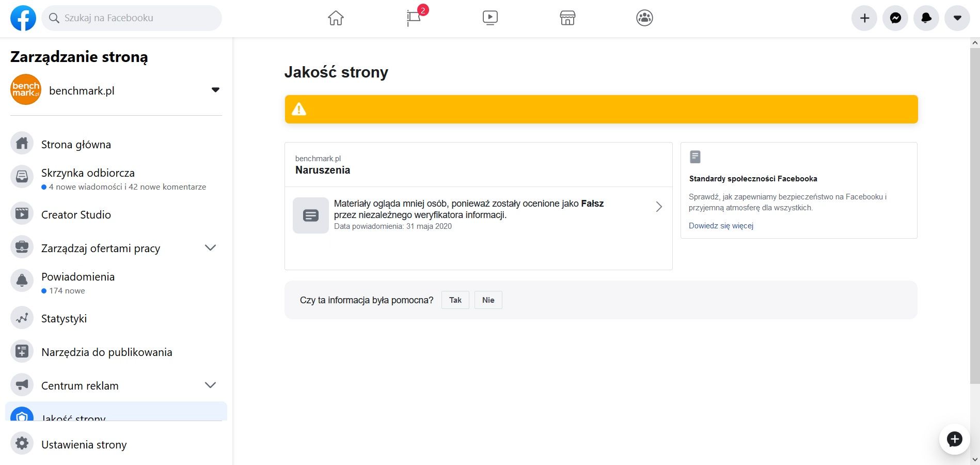Image resolution: width=980 pixels, height=465 pixels.
Task: Click the Facebook logo
Action: click(23, 18)
